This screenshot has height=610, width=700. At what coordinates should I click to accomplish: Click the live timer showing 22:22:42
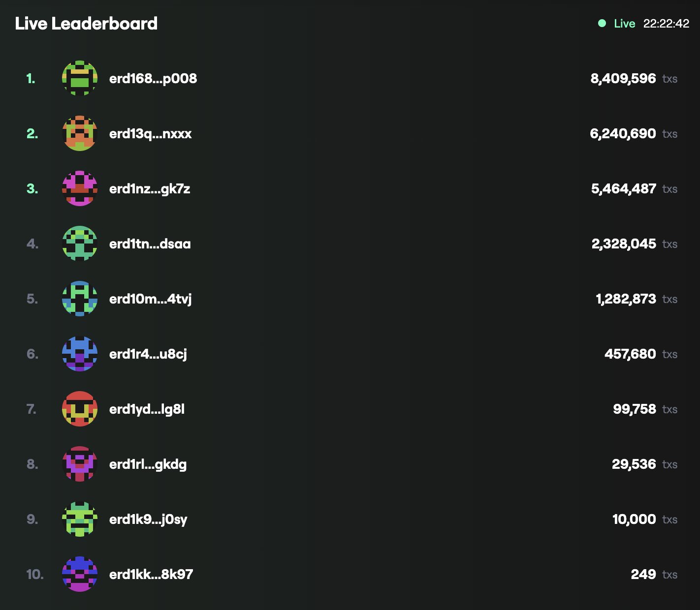pos(666,24)
